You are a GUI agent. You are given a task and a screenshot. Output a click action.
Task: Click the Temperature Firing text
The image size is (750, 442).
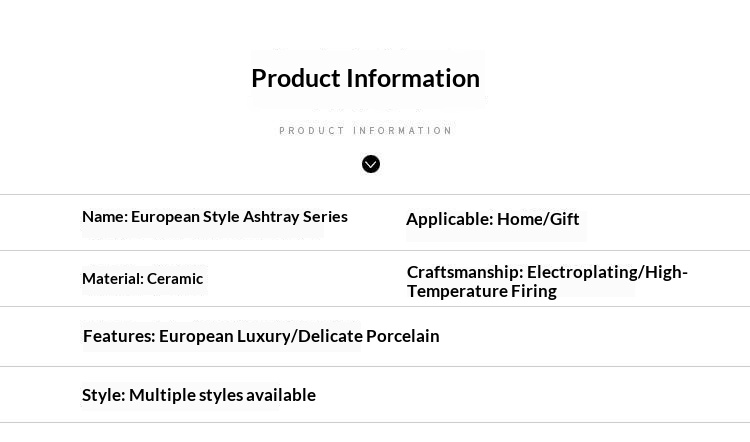click(482, 291)
